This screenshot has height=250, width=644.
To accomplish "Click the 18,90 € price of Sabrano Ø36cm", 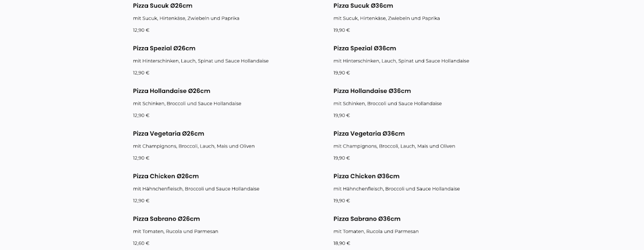I will [342, 243].
